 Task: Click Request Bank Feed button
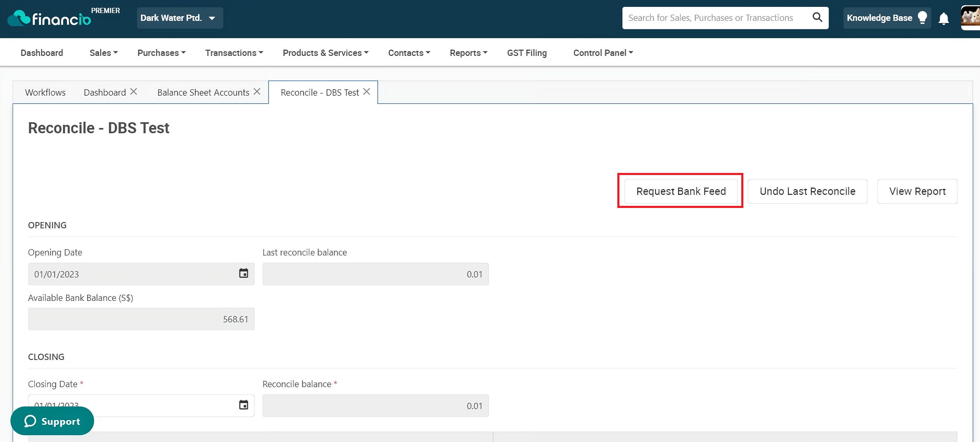[681, 191]
